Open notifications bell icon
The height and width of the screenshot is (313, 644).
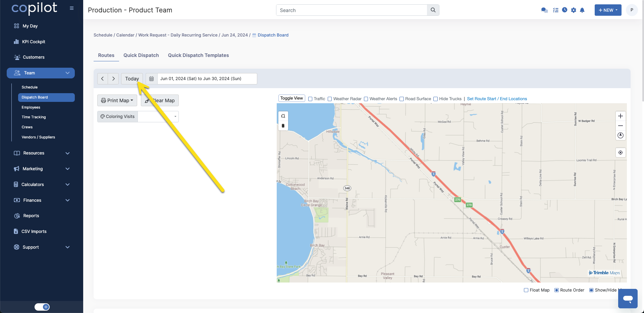582,10
